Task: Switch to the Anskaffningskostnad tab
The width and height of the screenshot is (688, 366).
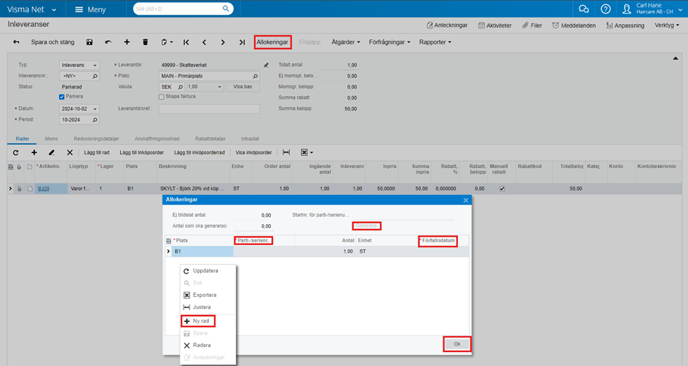Action: (x=157, y=139)
